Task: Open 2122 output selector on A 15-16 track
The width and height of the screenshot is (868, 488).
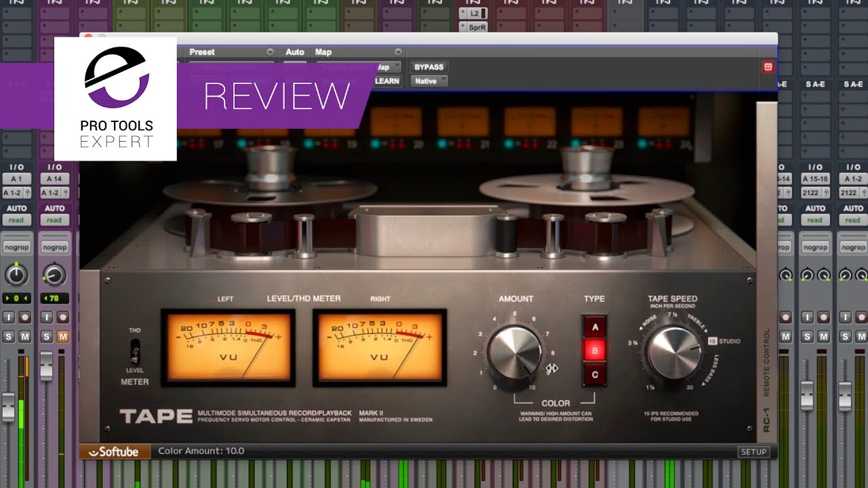Action: coord(815,192)
